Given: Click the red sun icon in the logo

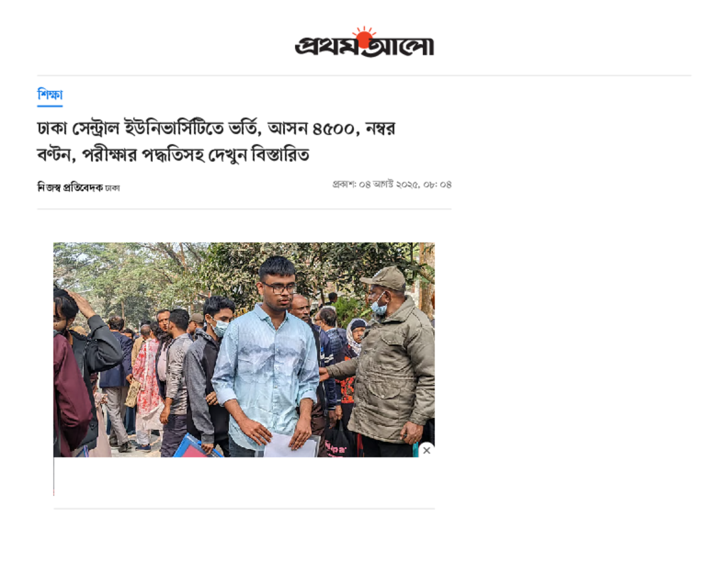Looking at the screenshot, I should tap(363, 37).
